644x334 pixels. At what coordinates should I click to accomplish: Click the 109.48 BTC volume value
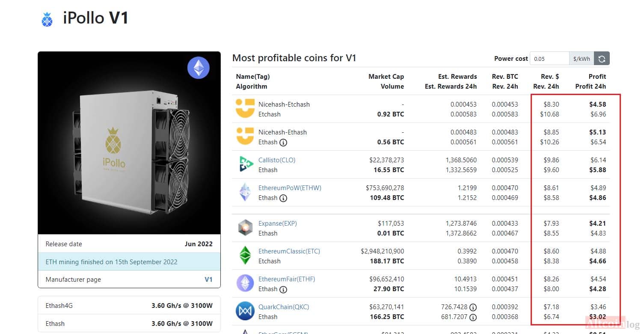[386, 198]
